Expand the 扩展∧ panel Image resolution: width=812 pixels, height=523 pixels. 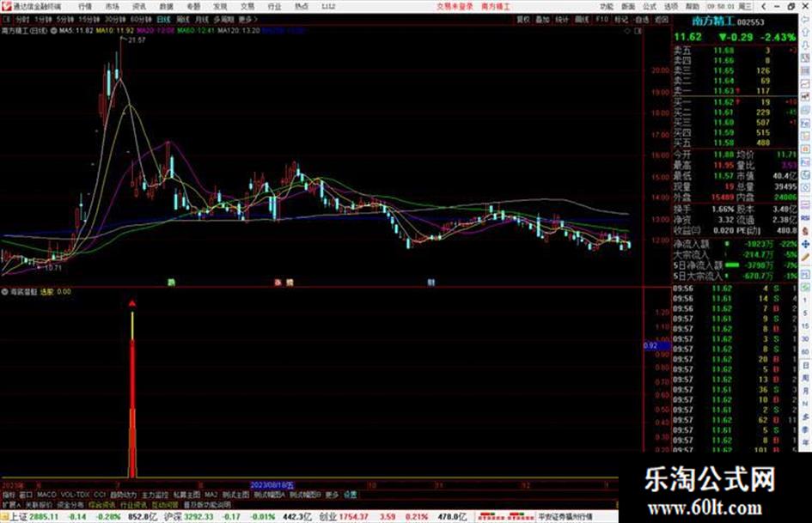pyautogui.click(x=11, y=504)
